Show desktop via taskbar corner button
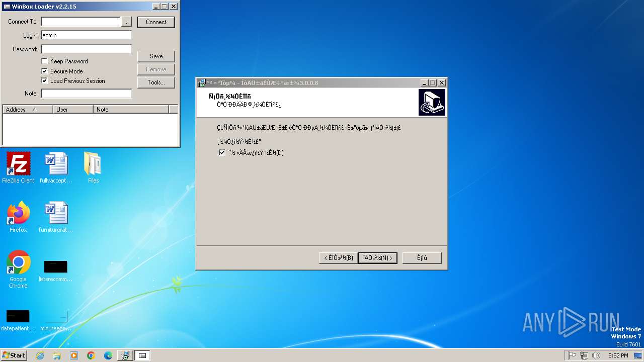This screenshot has height=362, width=644. [x=639, y=355]
